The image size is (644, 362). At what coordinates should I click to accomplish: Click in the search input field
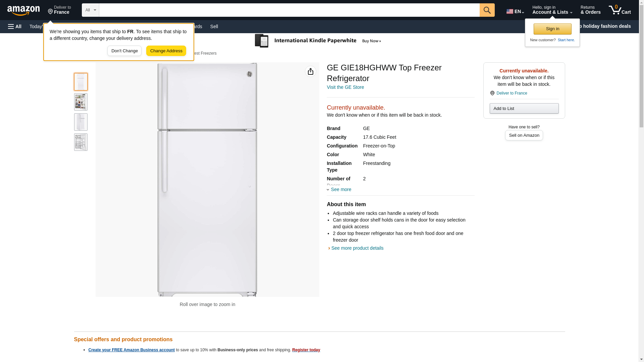pyautogui.click(x=289, y=10)
